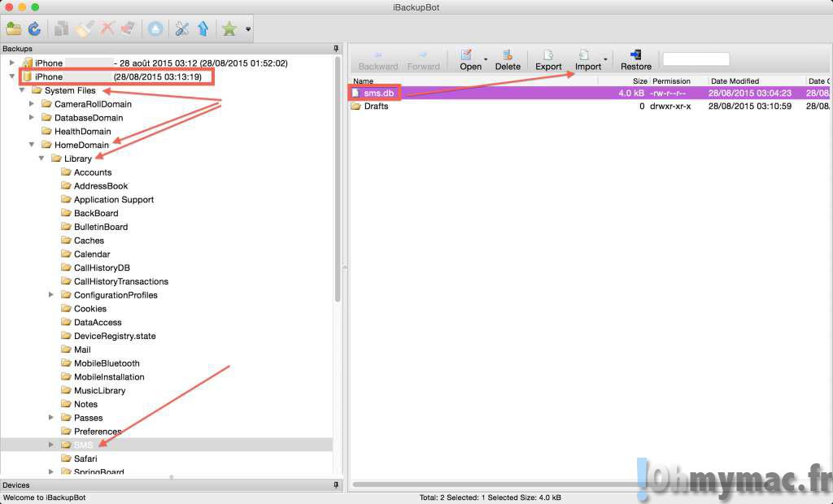Pin the Devices panel
This screenshot has width=833, height=504.
tap(337, 485)
